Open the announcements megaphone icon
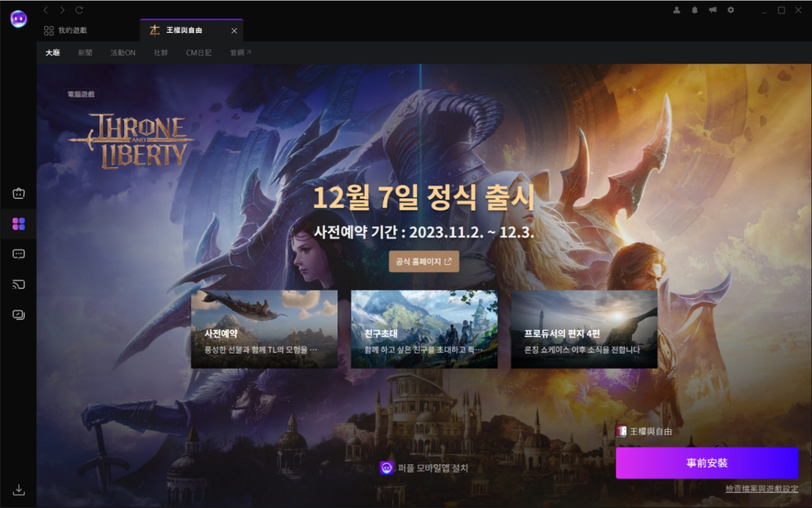The image size is (812, 508). point(713,10)
